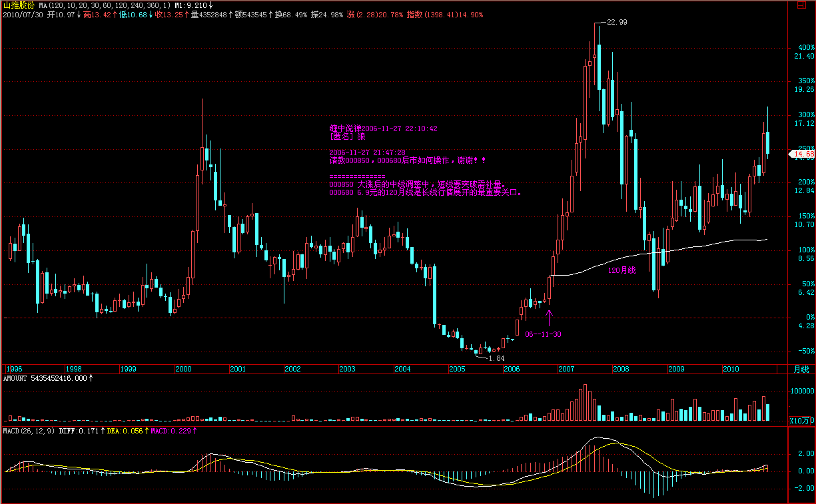
Task: Click the pink upward arrow marker
Action: coord(549,316)
